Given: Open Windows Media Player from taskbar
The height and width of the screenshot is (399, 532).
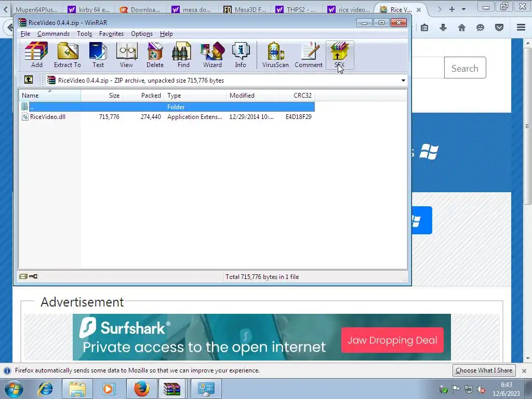Looking at the screenshot, I should [x=108, y=389].
